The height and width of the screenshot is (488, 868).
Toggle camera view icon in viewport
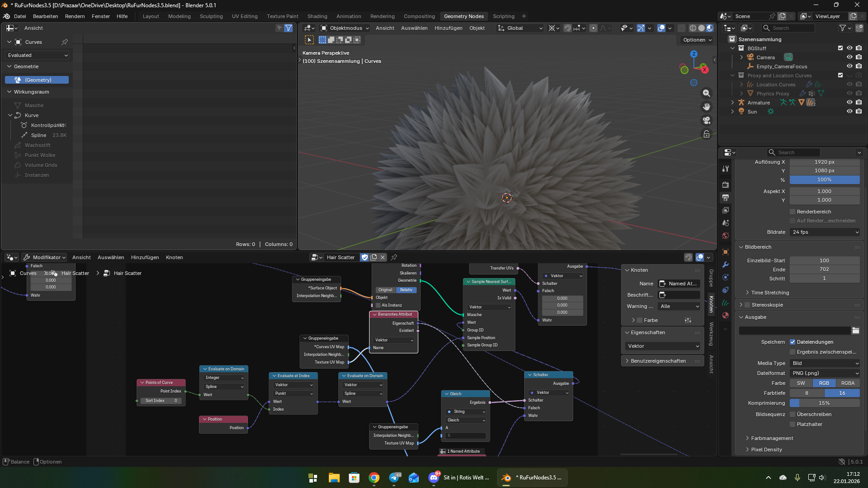706,120
